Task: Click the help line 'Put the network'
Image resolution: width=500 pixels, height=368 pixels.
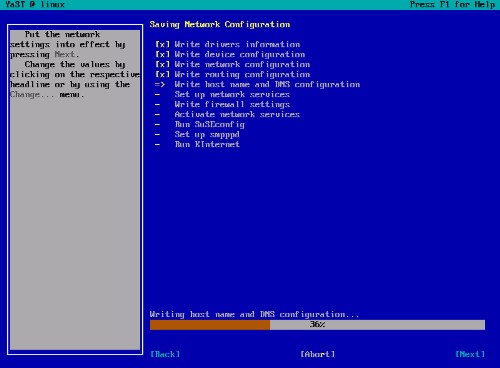Action: [x=62, y=34]
